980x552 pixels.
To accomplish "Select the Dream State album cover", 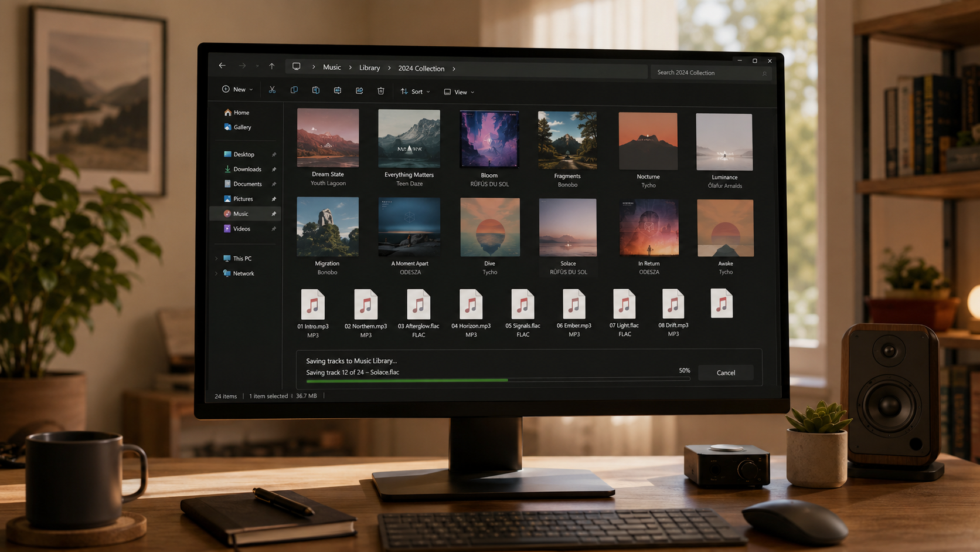I will (328, 138).
